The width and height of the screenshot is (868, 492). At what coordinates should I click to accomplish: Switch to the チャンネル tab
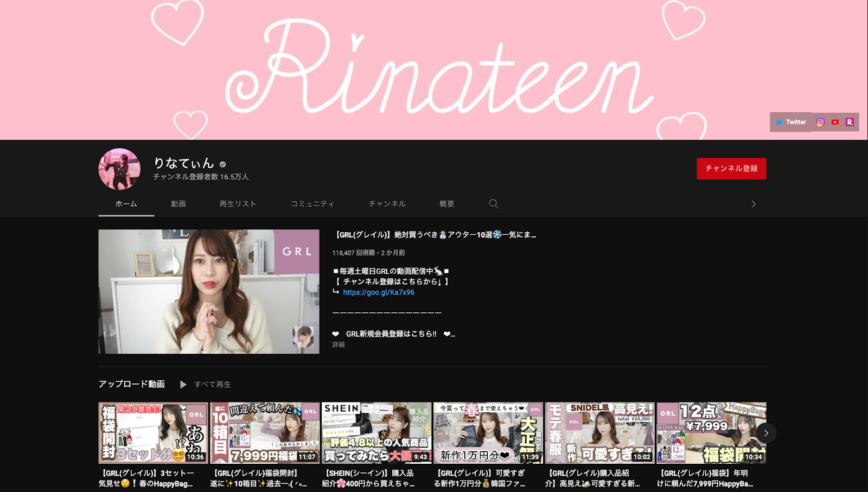click(387, 204)
